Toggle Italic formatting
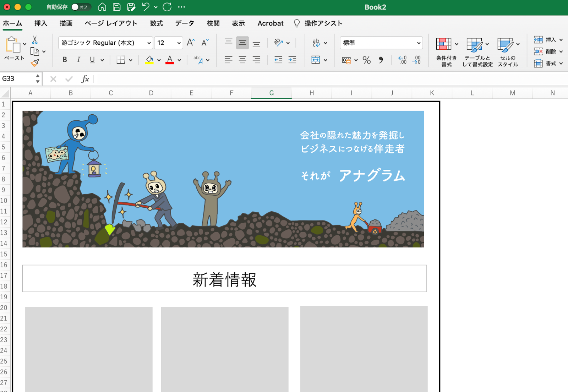568x392 pixels. [78, 60]
